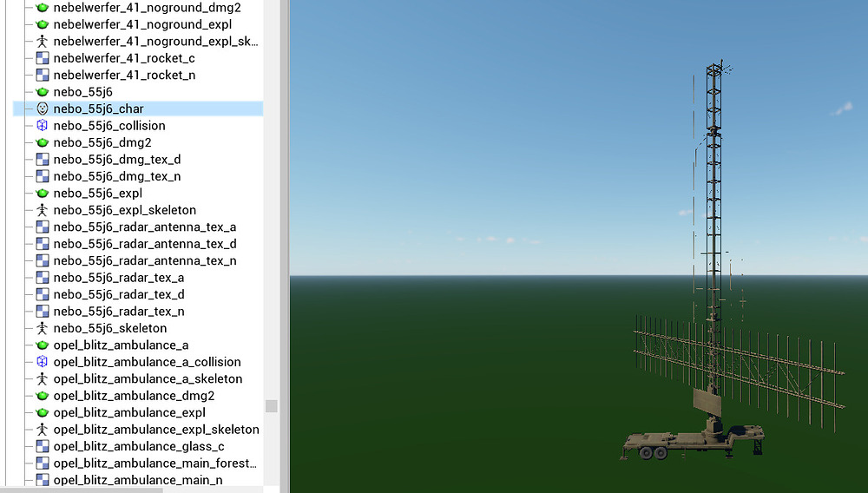Select the opel_blitz_ambulance_dmg2 asset
868x493 pixels.
click(133, 396)
